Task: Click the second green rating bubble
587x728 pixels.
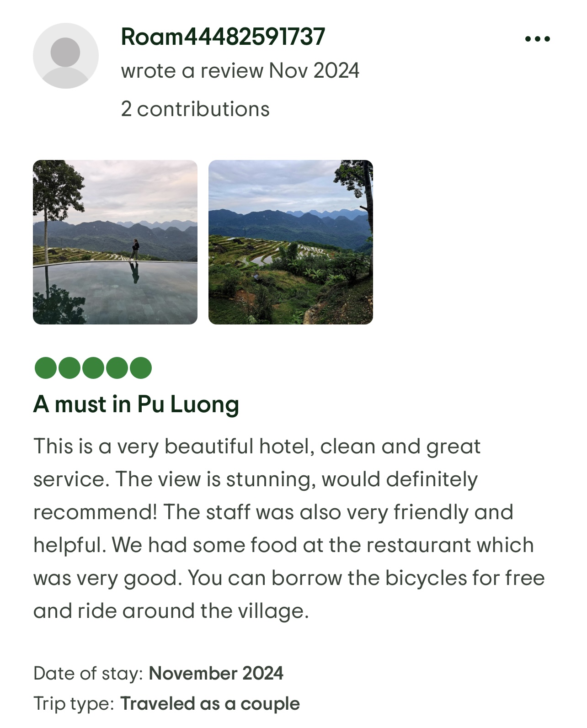Action: coord(69,368)
